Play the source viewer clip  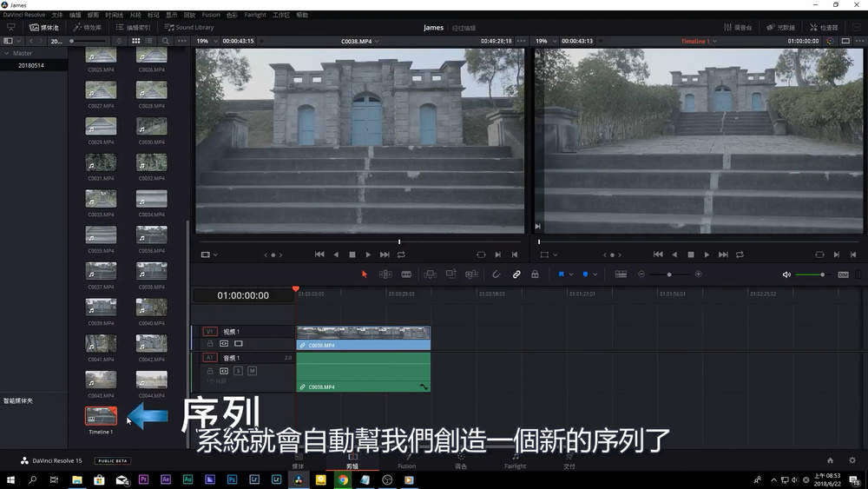(x=368, y=254)
